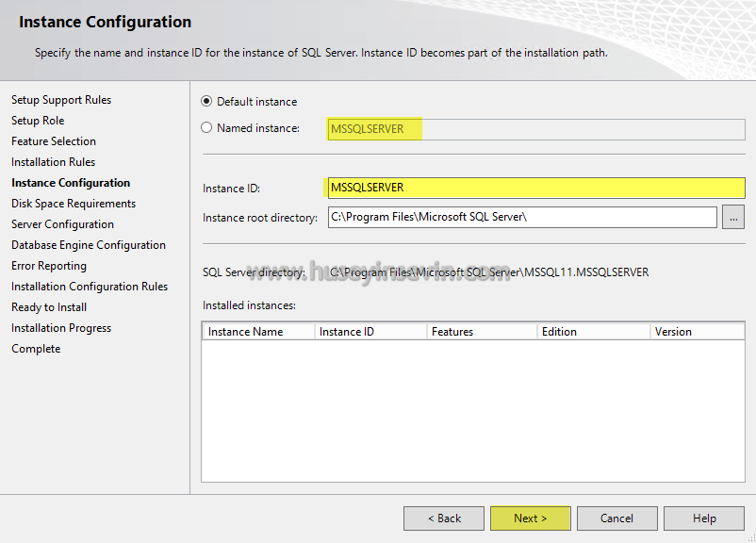756x543 pixels.
Task: Click the Next > button
Action: click(531, 518)
